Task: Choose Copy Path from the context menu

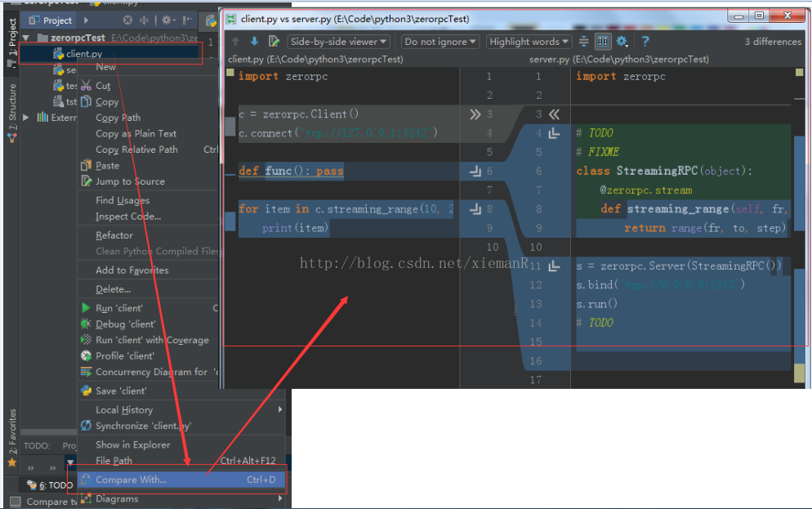Action: tap(148, 118)
